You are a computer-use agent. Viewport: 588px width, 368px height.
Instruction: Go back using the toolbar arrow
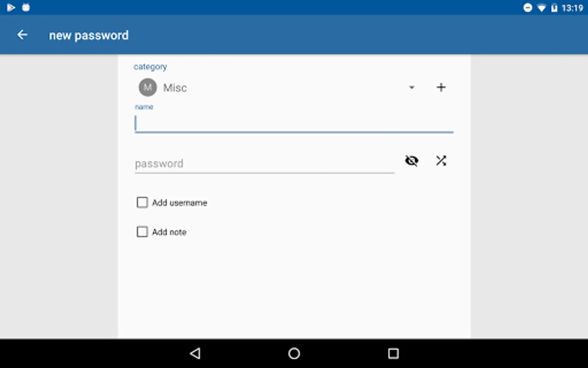point(22,35)
